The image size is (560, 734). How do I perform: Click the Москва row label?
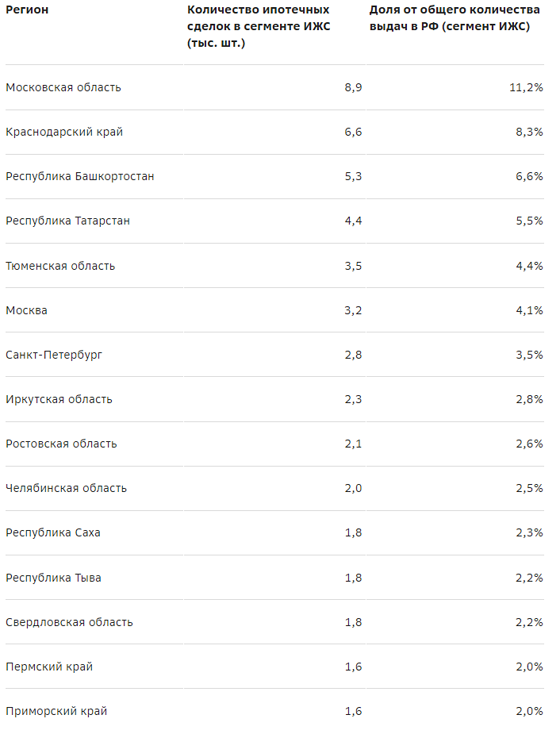point(27,310)
